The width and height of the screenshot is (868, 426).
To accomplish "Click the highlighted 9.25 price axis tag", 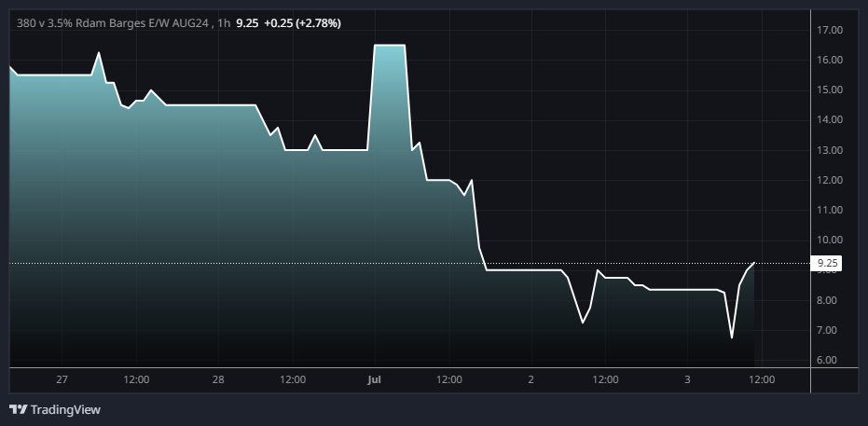I will 828,264.
